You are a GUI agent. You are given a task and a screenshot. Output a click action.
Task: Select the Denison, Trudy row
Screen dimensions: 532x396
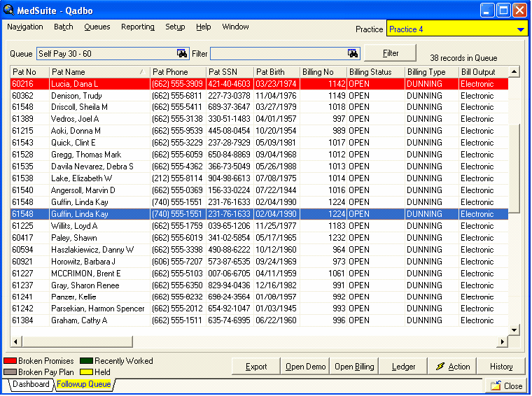point(259,96)
